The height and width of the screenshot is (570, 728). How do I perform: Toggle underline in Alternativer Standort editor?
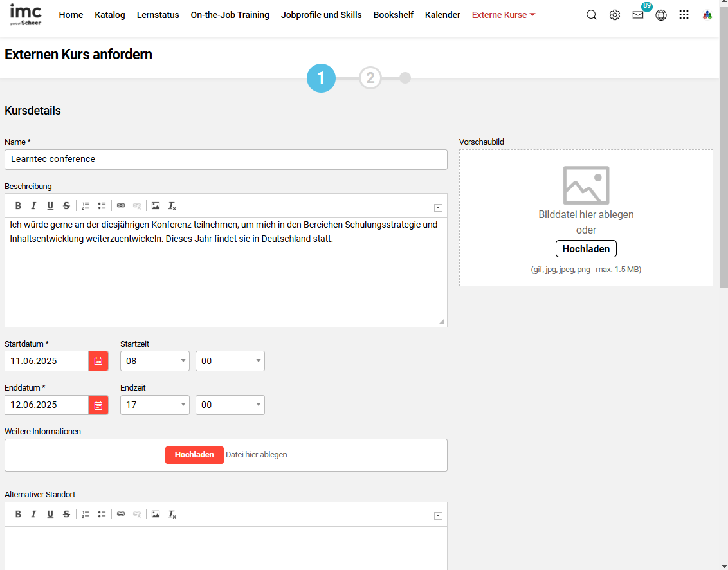pos(50,514)
